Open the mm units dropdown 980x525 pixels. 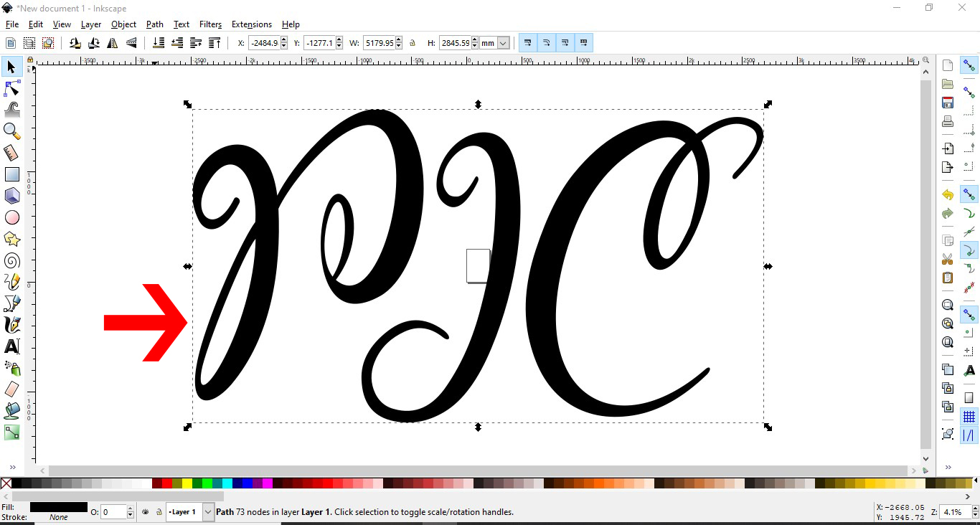504,43
